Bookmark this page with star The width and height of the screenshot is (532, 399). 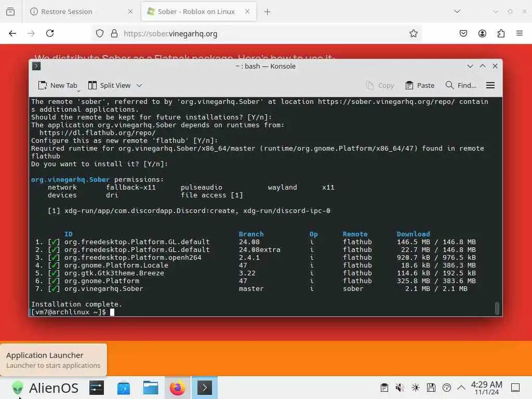coord(413,33)
